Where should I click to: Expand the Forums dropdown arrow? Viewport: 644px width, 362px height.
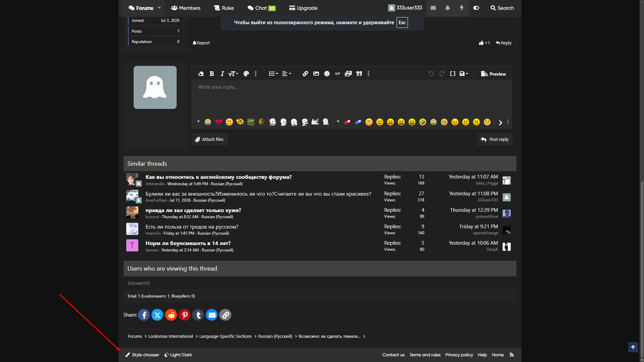[x=159, y=8]
